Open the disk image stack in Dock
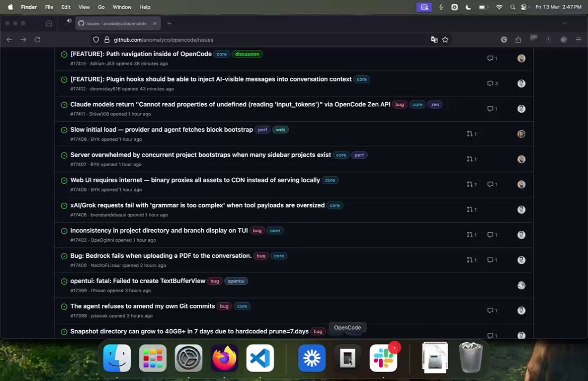Viewport: 588px width, 381px height. click(x=435, y=358)
